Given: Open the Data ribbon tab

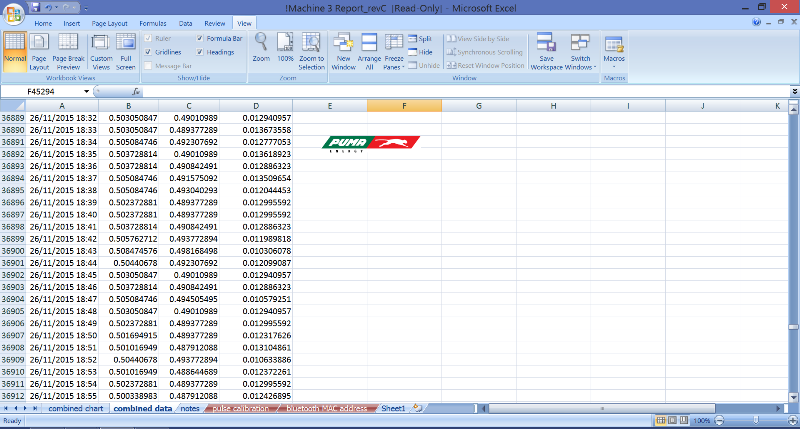Looking at the screenshot, I should 185,23.
